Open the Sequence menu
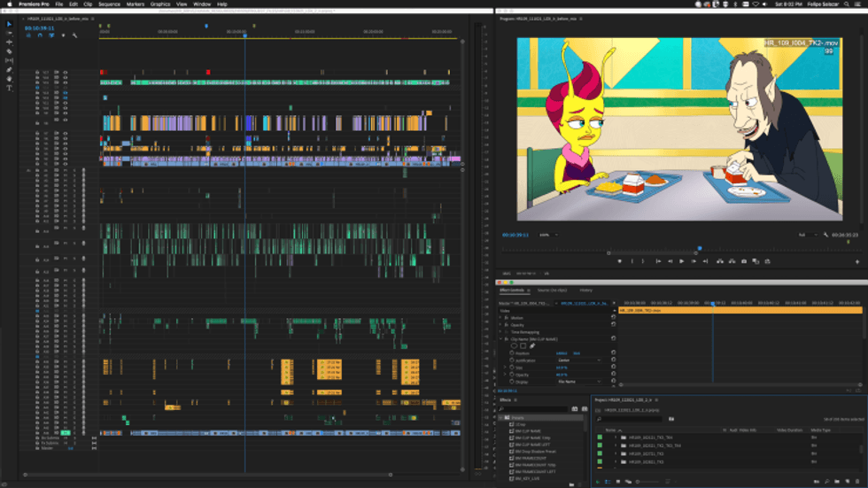This screenshot has height=488, width=868. click(x=109, y=4)
